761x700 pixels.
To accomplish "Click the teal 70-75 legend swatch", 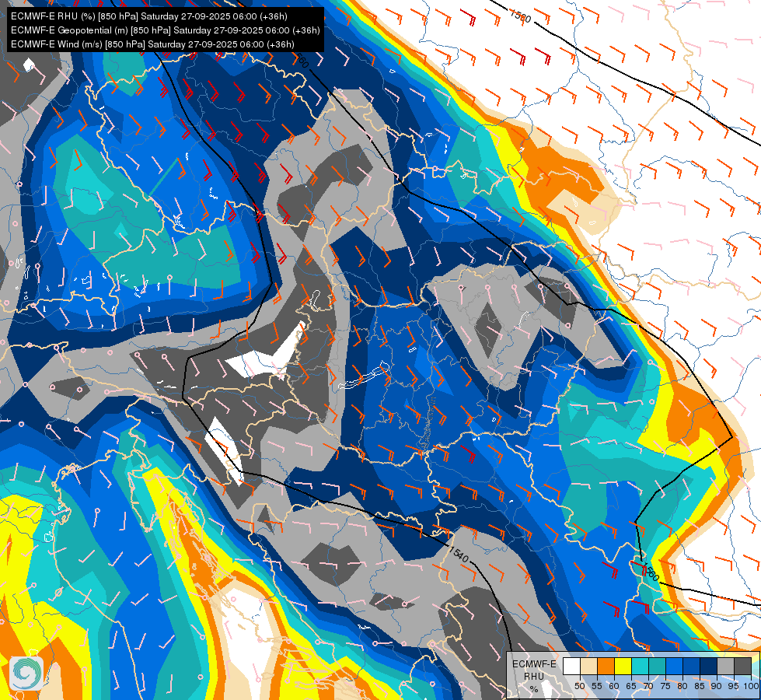I will tap(657, 667).
